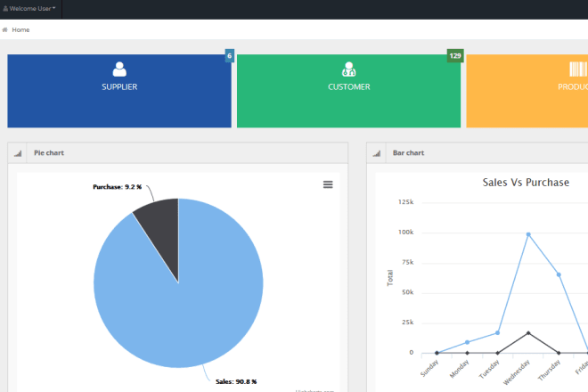Click the 125k y-axis value

click(x=405, y=202)
